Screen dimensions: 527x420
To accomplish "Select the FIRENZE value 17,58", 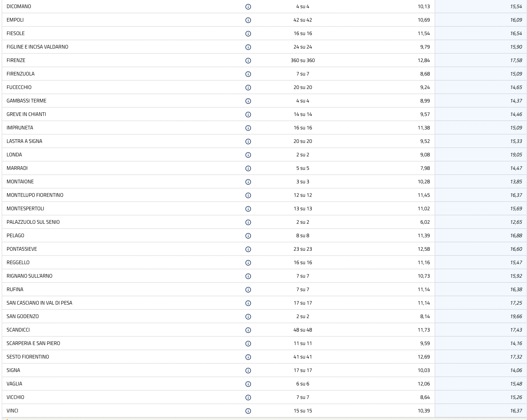I will tap(516, 60).
